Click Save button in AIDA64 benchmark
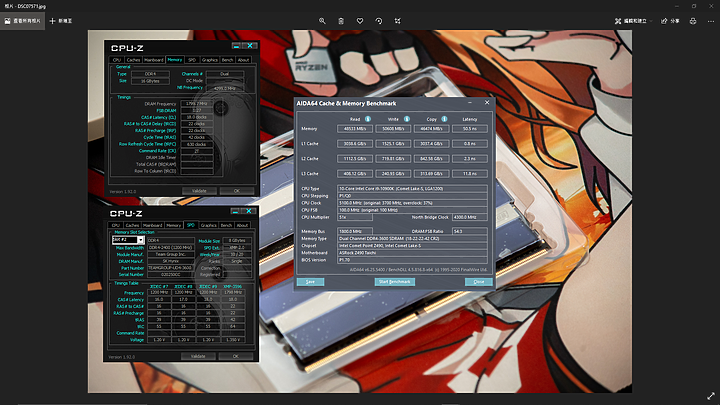The image size is (720, 405). (310, 281)
